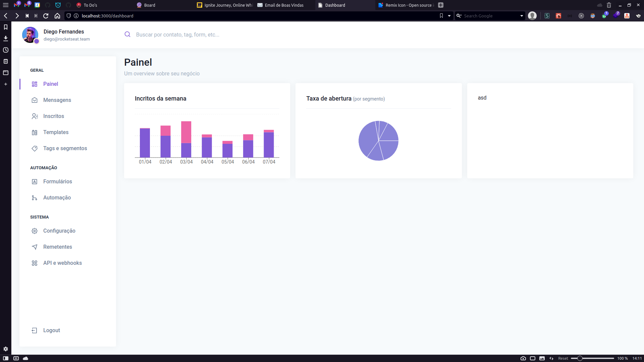The image size is (644, 362).
Task: Select the Templates icon in sidebar
Action: pyautogui.click(x=35, y=132)
